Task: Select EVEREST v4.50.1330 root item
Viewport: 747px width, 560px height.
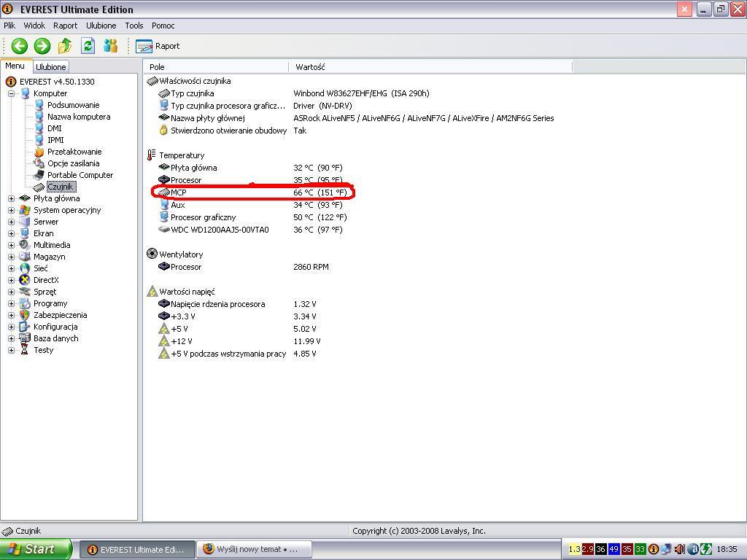Action: tap(57, 82)
